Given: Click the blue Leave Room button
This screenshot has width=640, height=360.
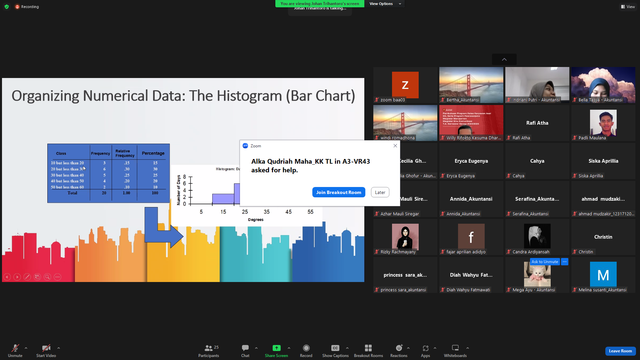Looking at the screenshot, I should pyautogui.click(x=620, y=351).
